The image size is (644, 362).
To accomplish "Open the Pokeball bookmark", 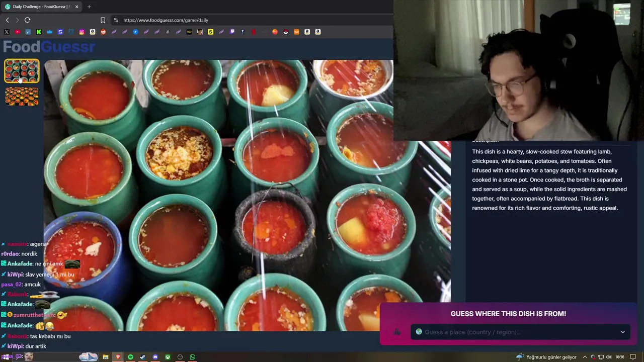I will pyautogui.click(x=285, y=32).
